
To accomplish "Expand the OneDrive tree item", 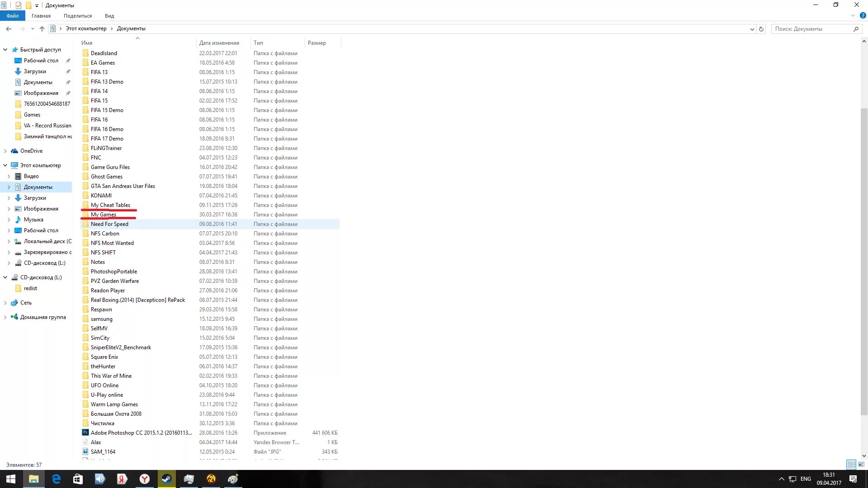I will point(5,150).
